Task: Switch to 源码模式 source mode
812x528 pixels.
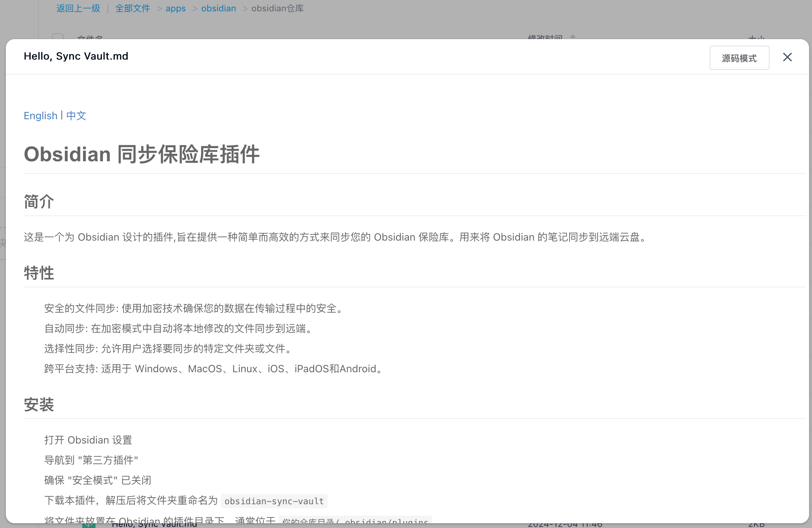Action: 739,58
